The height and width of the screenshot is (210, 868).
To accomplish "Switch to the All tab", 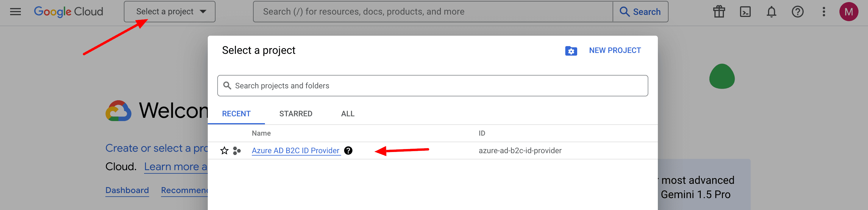I will [x=347, y=114].
